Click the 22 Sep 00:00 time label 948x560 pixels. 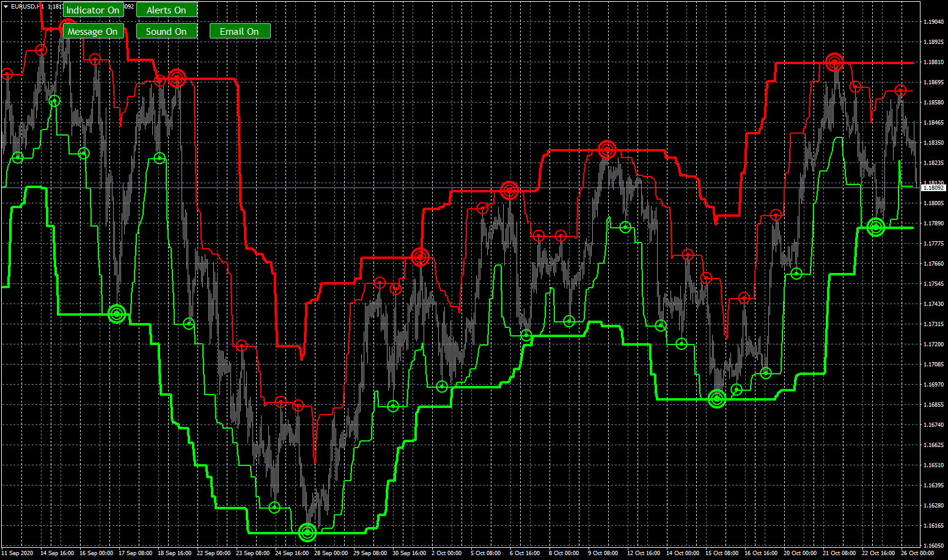[213, 553]
